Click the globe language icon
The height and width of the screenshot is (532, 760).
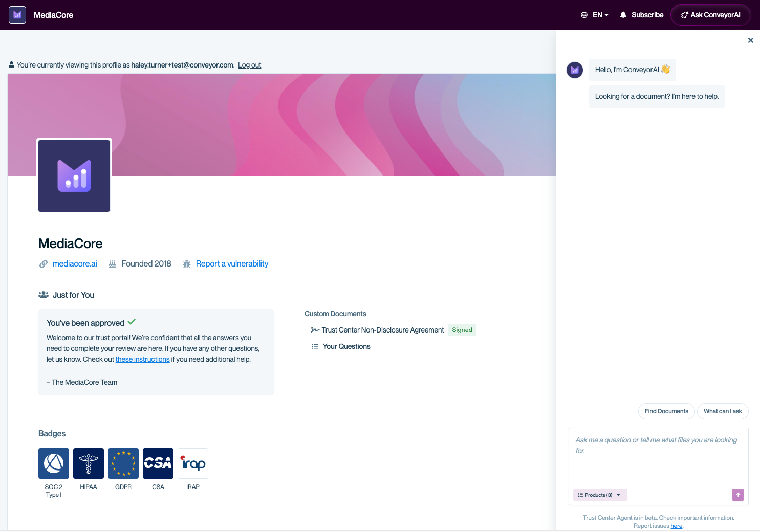pos(584,15)
